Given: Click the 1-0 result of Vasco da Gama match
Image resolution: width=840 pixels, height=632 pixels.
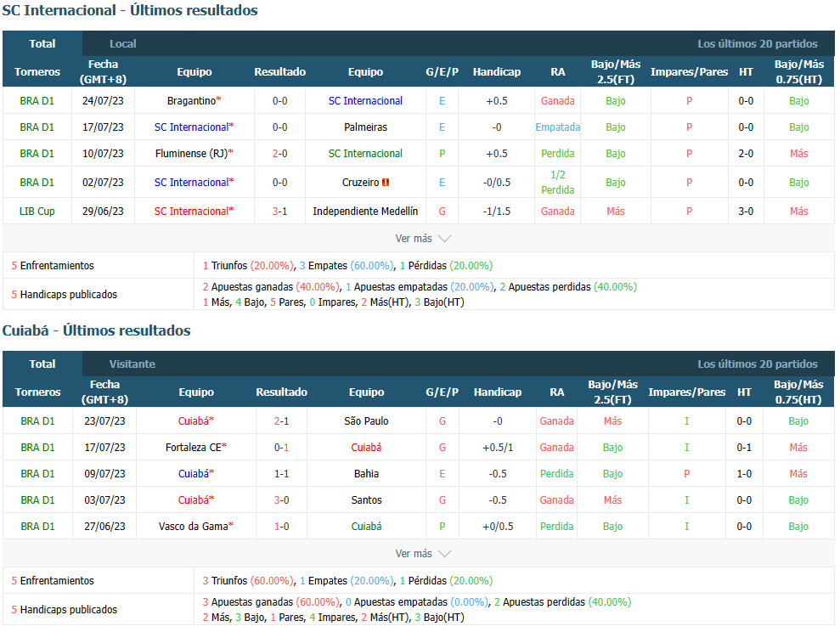Looking at the screenshot, I should pyautogui.click(x=281, y=527).
